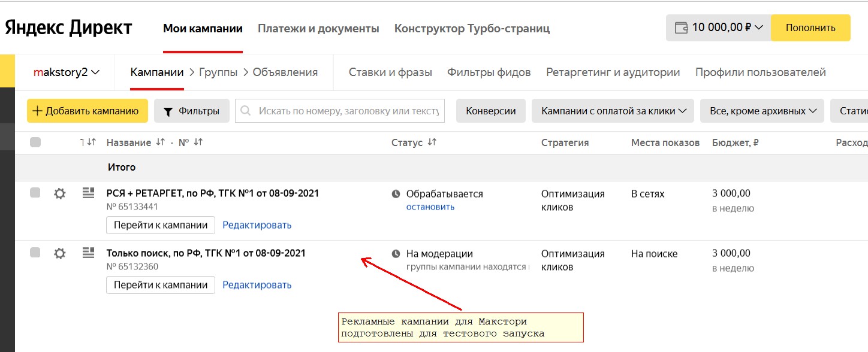Open Кампании с оплатой за клики dropdown
Viewport: 868px width, 352px height.
click(x=613, y=111)
